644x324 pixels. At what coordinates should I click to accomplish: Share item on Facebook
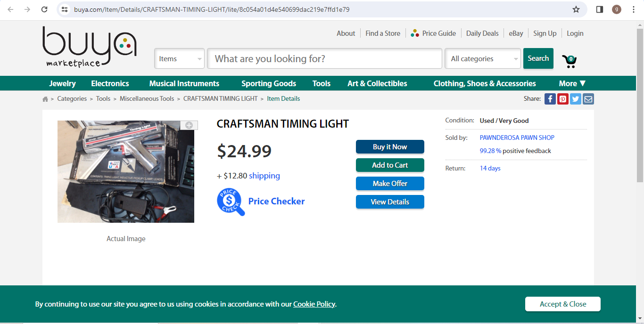[x=550, y=99]
